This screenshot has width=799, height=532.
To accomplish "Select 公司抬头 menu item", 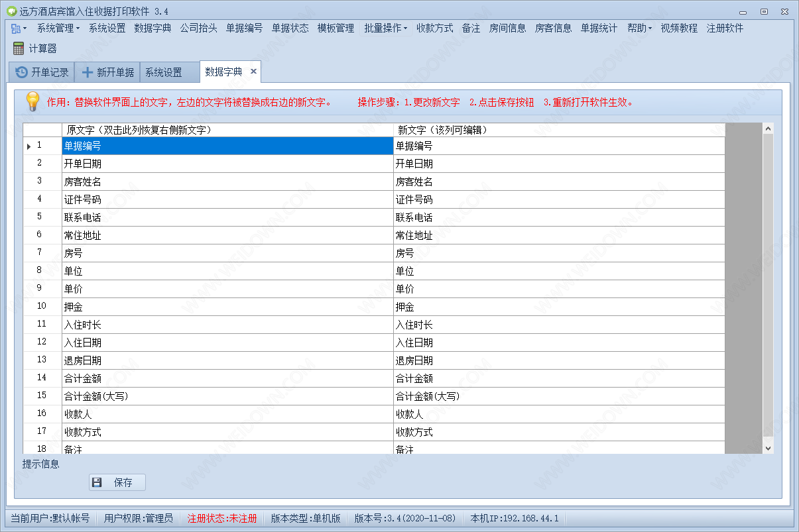I will pos(198,28).
